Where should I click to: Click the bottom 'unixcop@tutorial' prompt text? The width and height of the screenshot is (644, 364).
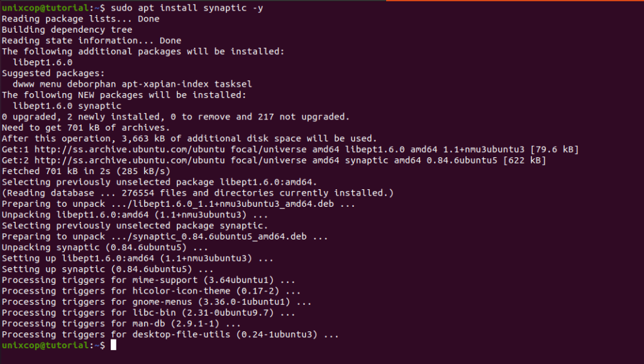pos(45,345)
